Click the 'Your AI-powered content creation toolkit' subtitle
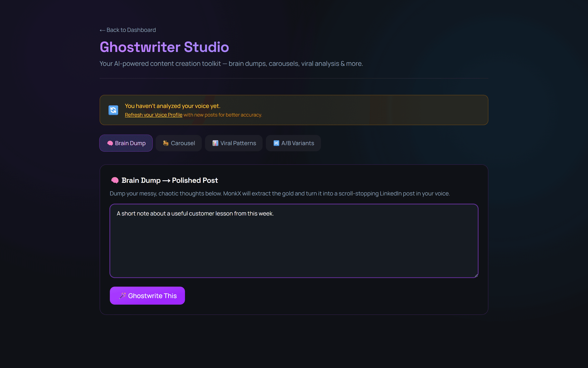This screenshot has height=368, width=588. tap(231, 64)
